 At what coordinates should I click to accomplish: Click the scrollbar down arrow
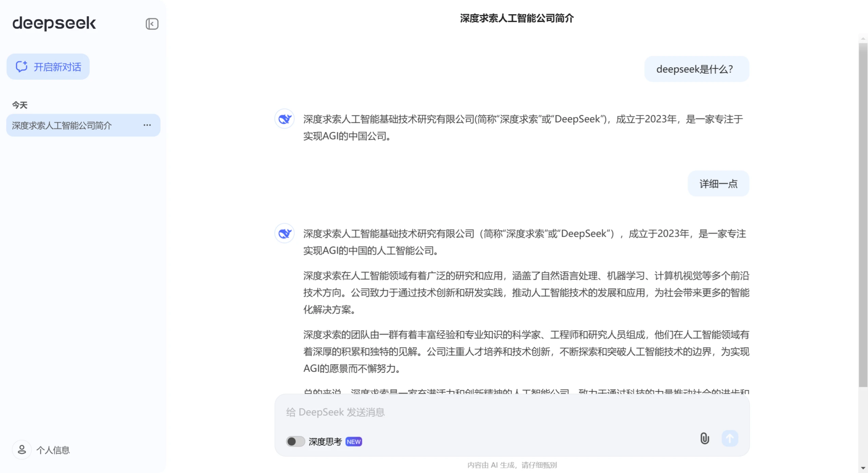(863, 468)
